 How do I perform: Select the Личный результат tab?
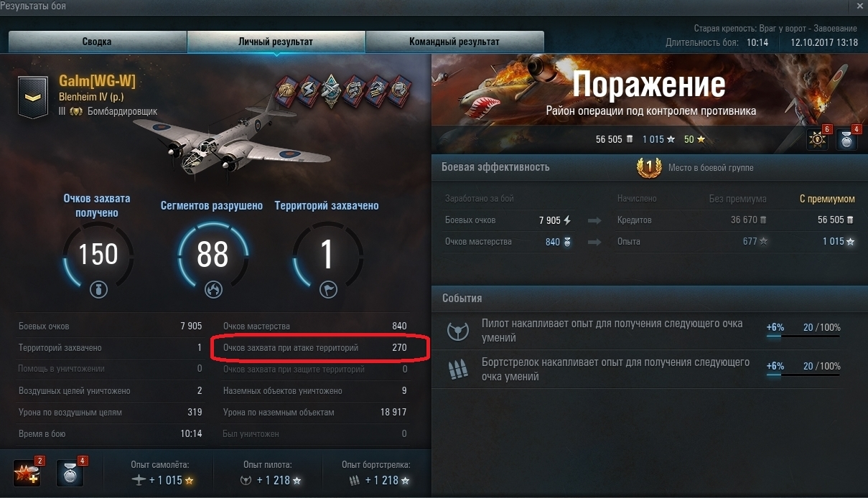pyautogui.click(x=276, y=42)
